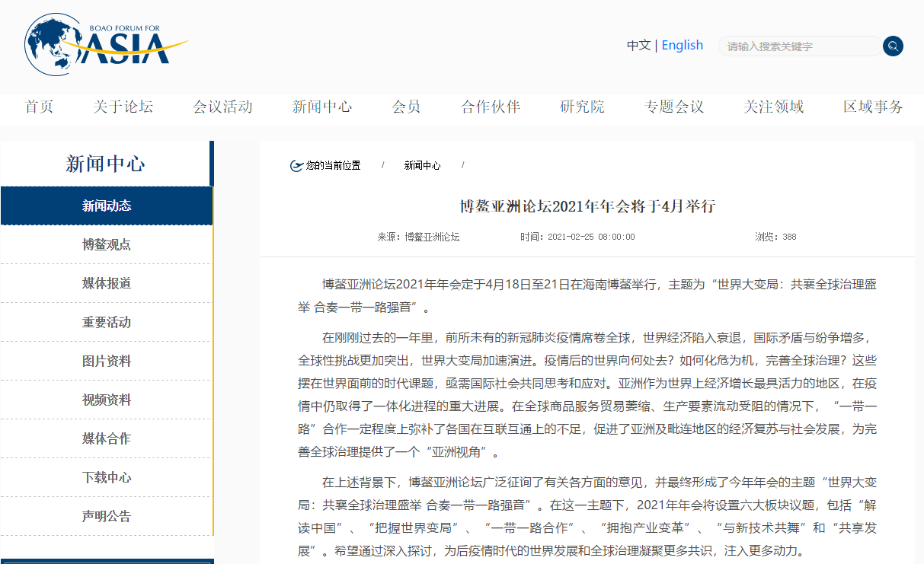924x564 pixels.
Task: Click the Boao Forum for Asia logo
Action: (x=106, y=44)
